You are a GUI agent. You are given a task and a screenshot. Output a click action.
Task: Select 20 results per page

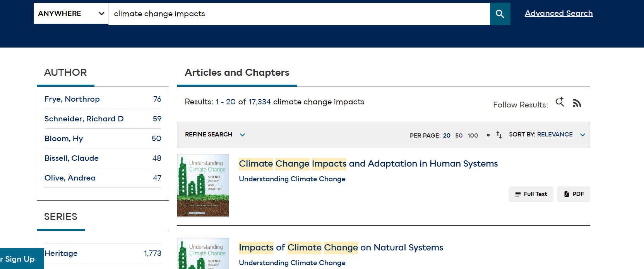[x=447, y=135]
